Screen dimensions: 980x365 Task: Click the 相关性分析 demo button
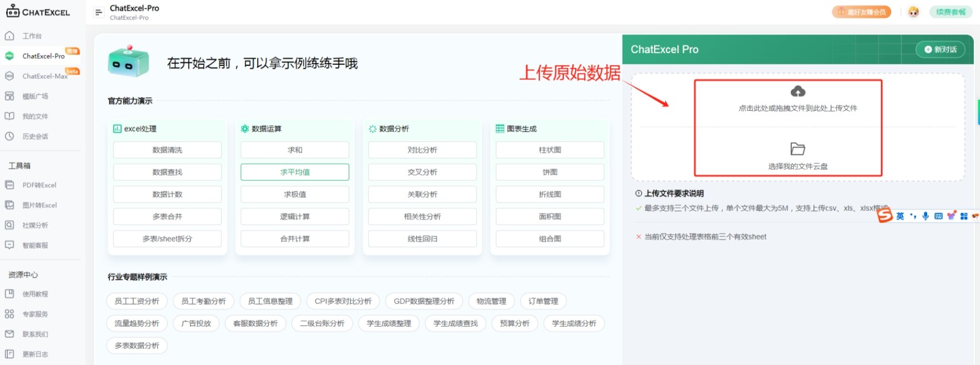(x=423, y=216)
